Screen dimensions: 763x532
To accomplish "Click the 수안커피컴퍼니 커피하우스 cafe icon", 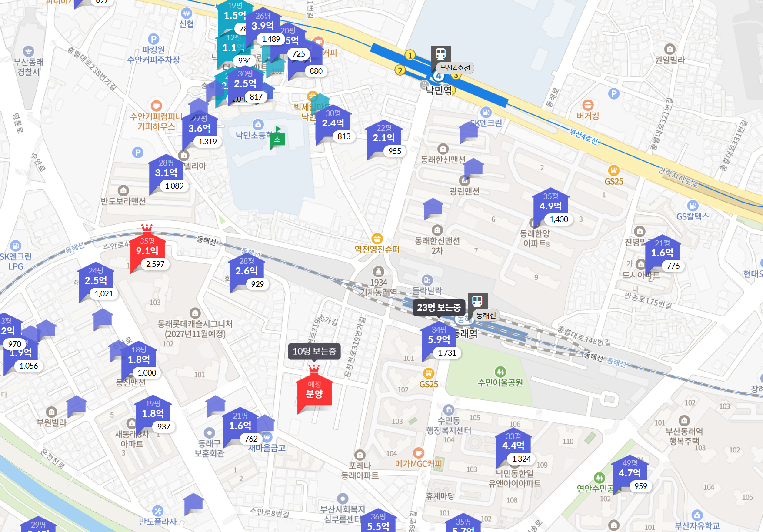I will point(156,106).
